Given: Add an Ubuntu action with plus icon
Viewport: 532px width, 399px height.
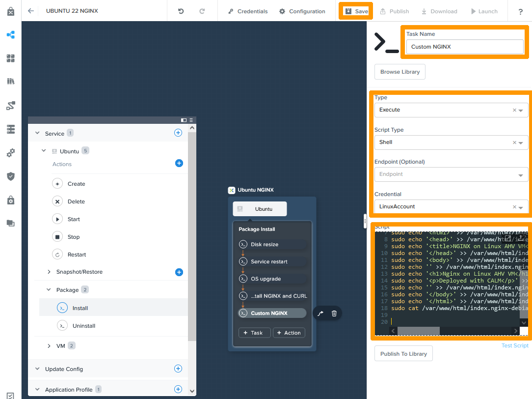Looking at the screenshot, I should (x=179, y=163).
